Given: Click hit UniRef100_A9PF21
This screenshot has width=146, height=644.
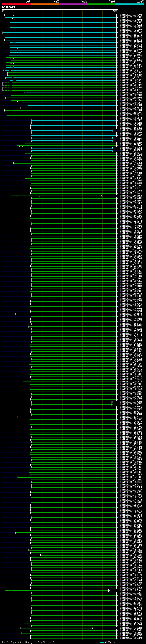Looking at the screenshot, I should 131,37.
